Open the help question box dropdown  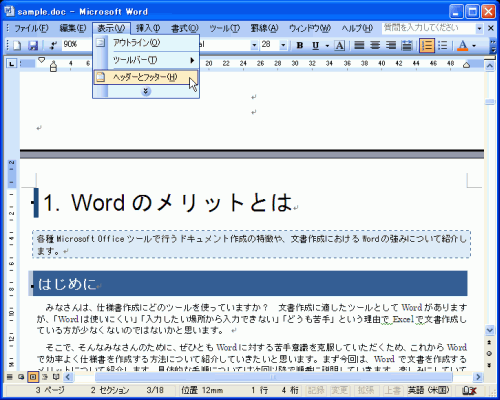point(479,28)
